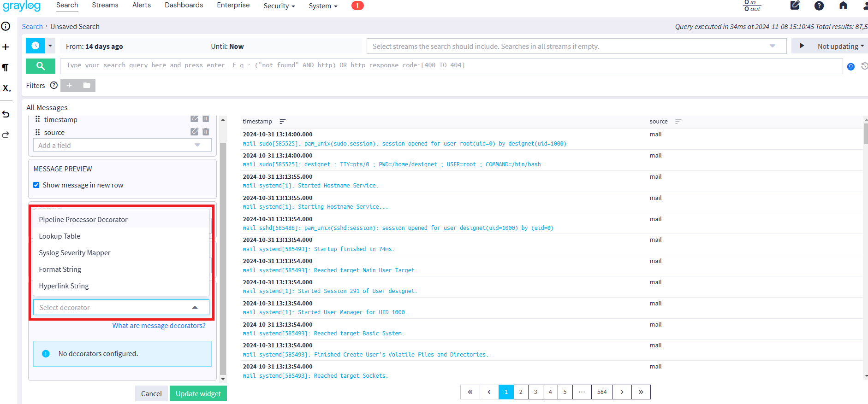Open What are message decorators link

point(159,326)
